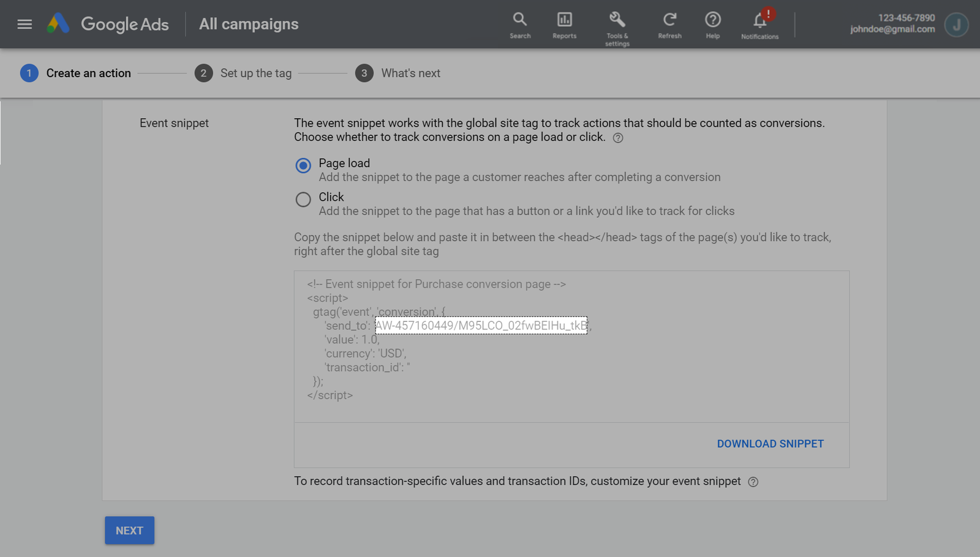Screen dimensions: 980x557
Task: Click the Download Snippet link
Action: [770, 444]
